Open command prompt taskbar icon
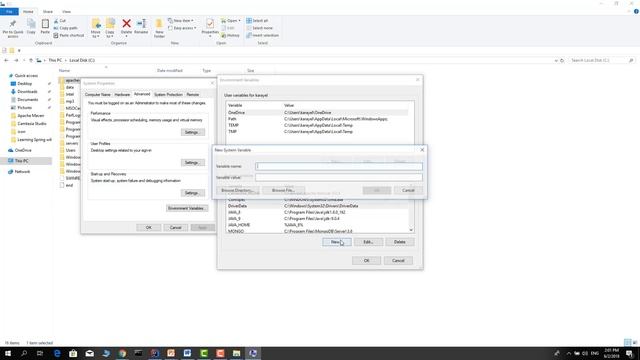The width and height of the screenshot is (640, 360). point(138,353)
